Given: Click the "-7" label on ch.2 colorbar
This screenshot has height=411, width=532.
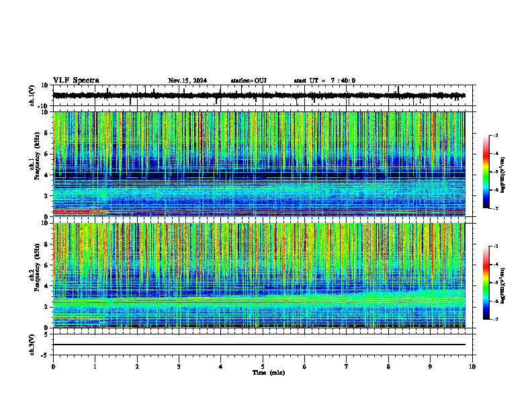Looking at the screenshot, I should click(495, 319).
